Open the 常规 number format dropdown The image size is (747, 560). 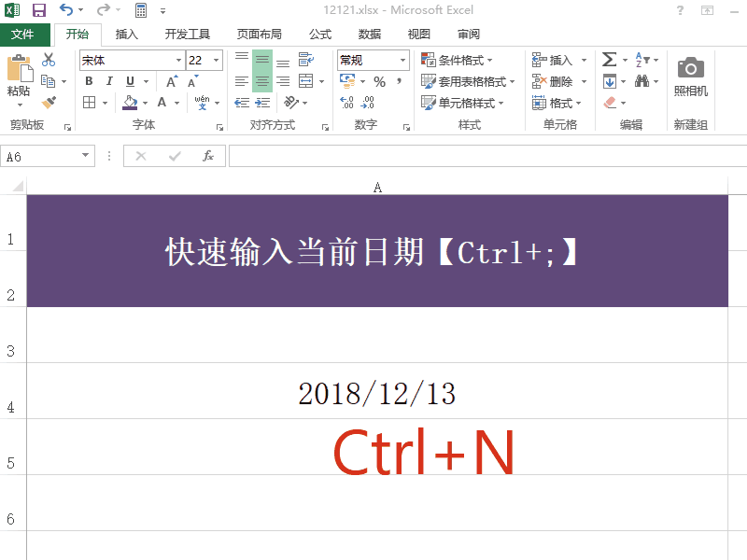click(x=404, y=61)
